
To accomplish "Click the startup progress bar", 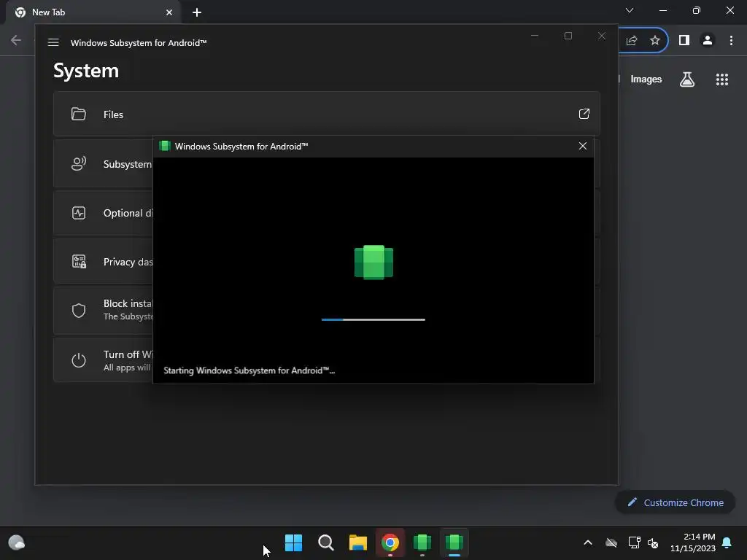I will point(373,319).
